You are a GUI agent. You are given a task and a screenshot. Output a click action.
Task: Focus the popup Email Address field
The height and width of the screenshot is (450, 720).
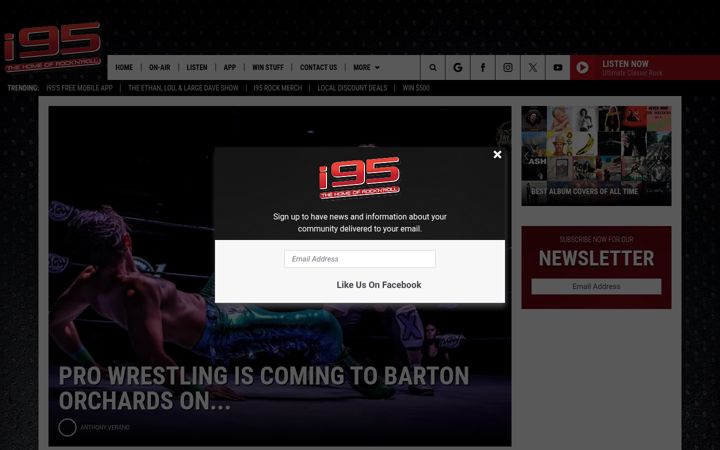(360, 259)
